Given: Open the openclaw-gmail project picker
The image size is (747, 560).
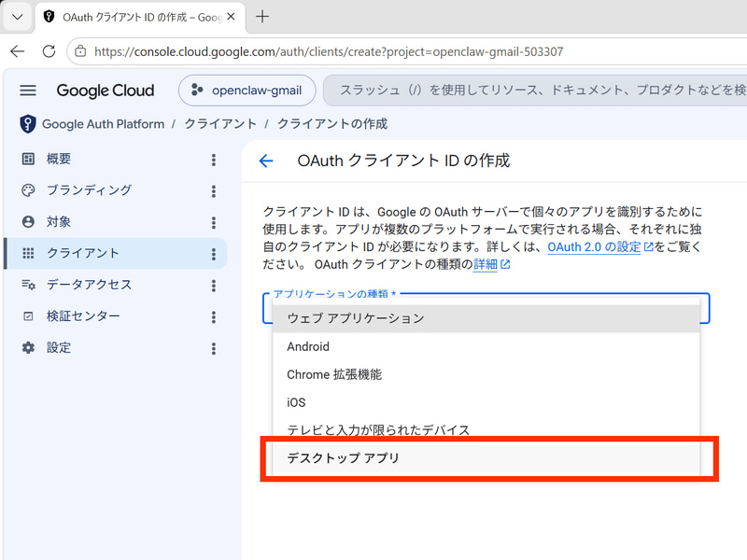Looking at the screenshot, I should (x=247, y=90).
